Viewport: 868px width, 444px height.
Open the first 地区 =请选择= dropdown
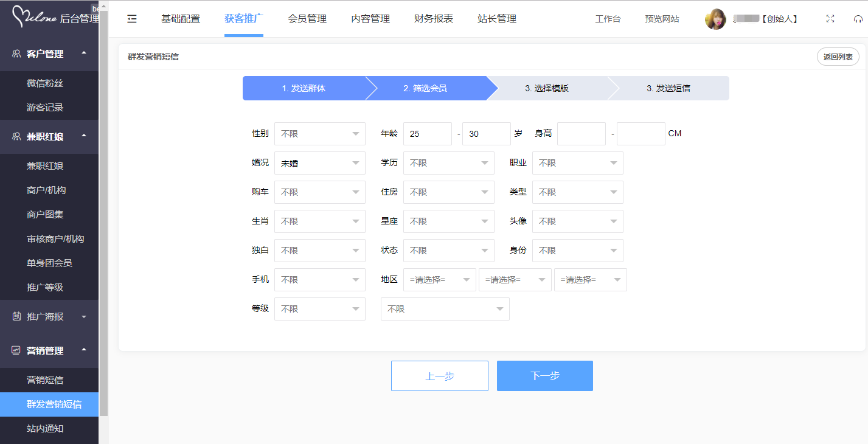pyautogui.click(x=440, y=280)
